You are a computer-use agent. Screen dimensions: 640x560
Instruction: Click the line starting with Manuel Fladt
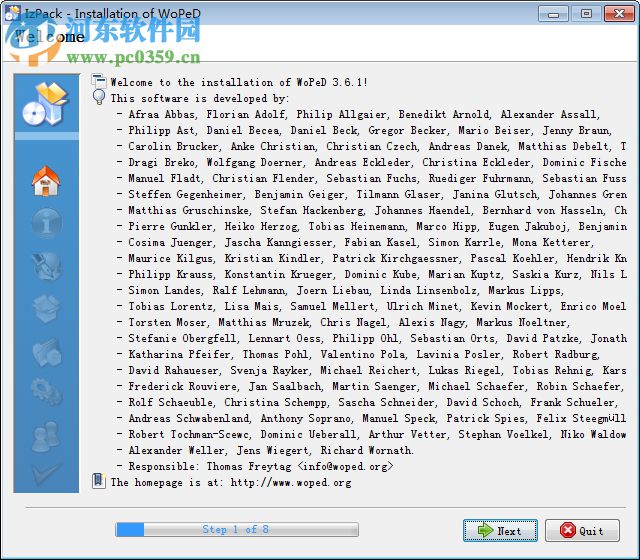coord(371,178)
